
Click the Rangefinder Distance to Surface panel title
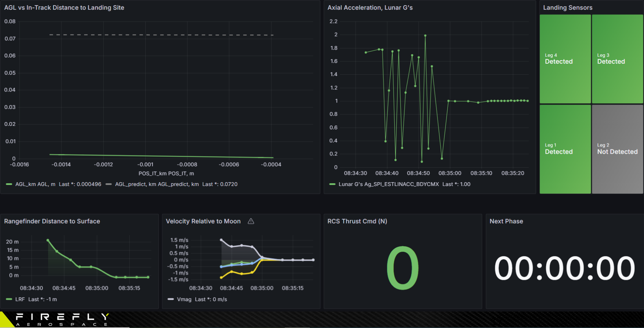(52, 221)
